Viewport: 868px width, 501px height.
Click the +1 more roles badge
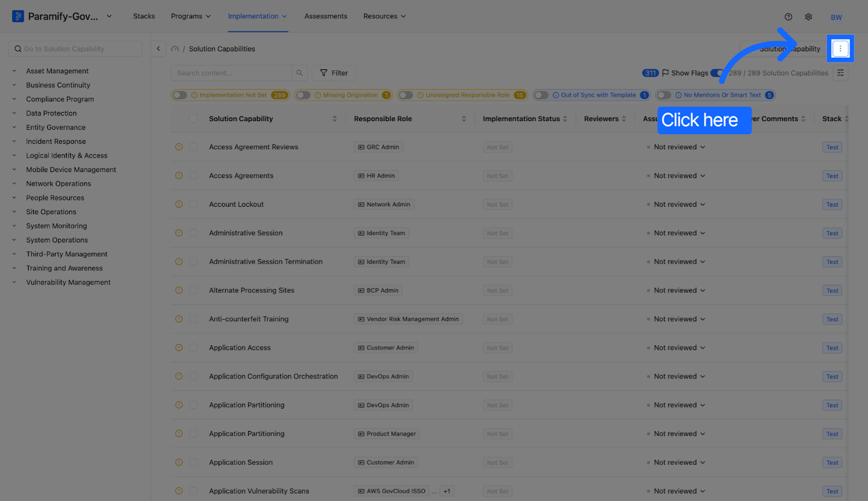tap(446, 491)
